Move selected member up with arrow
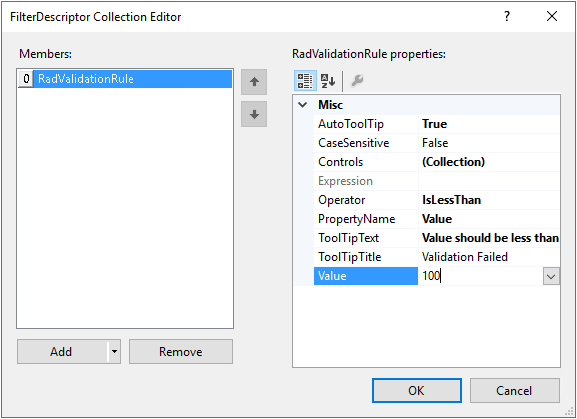The image size is (577, 419). tap(254, 82)
